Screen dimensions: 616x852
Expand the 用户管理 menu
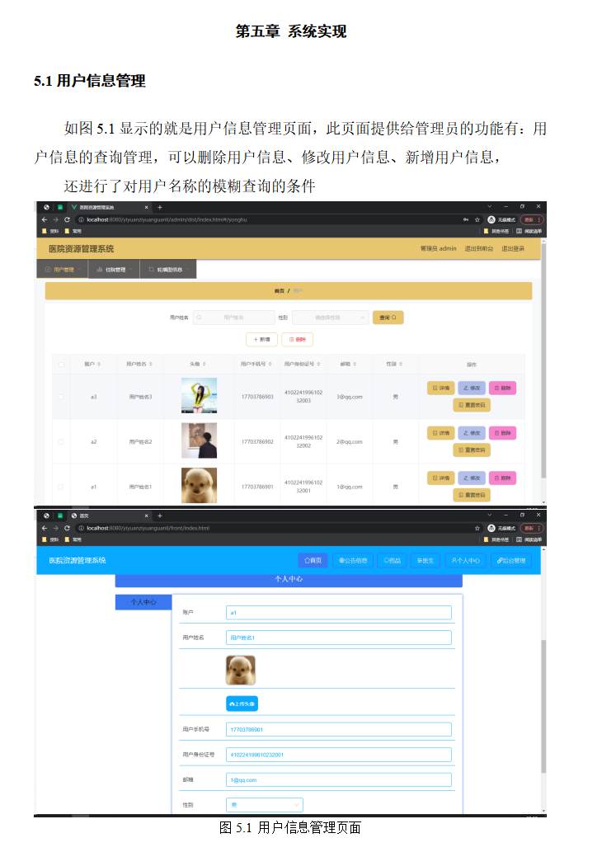pyautogui.click(x=63, y=270)
